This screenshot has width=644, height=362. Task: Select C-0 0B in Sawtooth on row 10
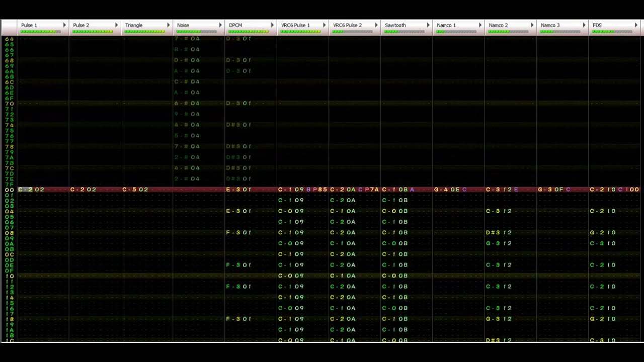395,276
